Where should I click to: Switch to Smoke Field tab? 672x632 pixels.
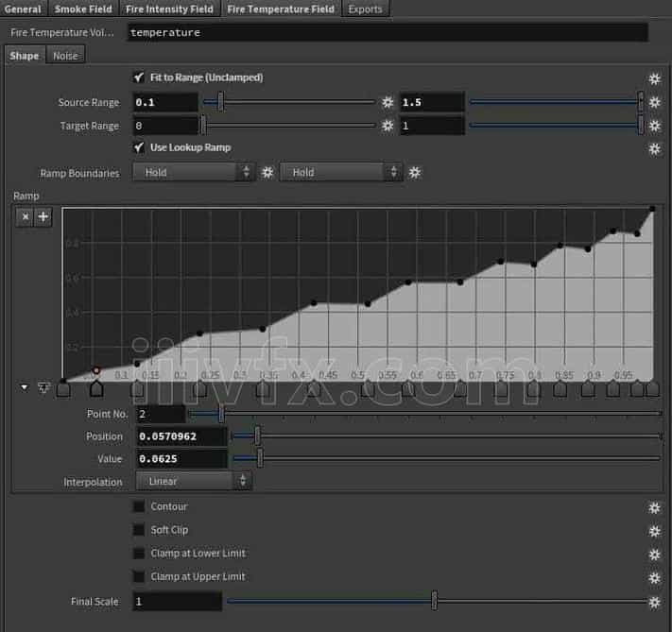(83, 9)
